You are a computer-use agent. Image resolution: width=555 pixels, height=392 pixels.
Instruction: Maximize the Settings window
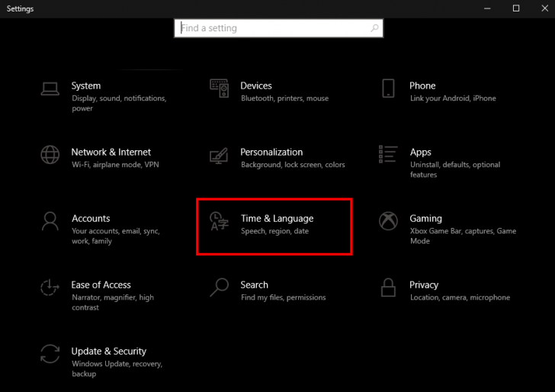coord(516,8)
